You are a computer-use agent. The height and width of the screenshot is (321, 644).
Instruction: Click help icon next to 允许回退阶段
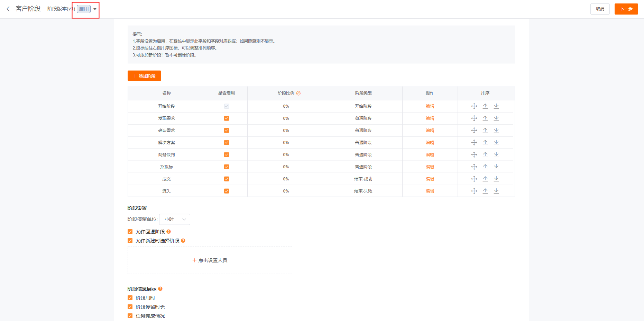pos(169,232)
